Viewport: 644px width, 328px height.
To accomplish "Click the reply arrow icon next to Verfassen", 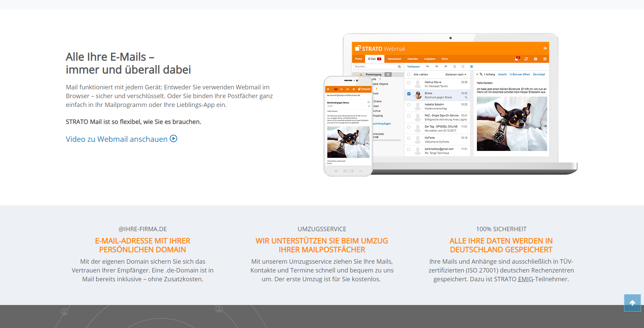I will pyautogui.click(x=428, y=67).
